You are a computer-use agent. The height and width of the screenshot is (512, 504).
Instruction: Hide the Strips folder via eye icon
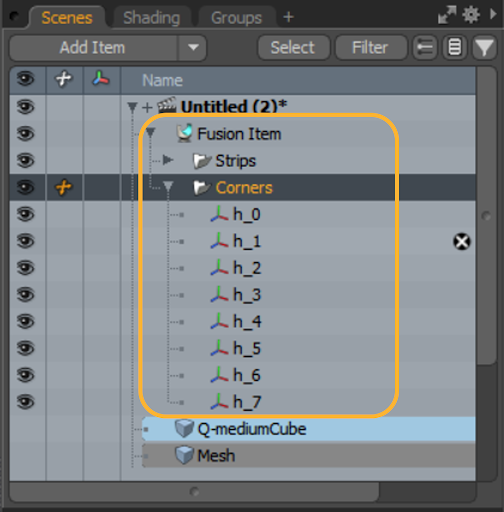click(x=26, y=161)
